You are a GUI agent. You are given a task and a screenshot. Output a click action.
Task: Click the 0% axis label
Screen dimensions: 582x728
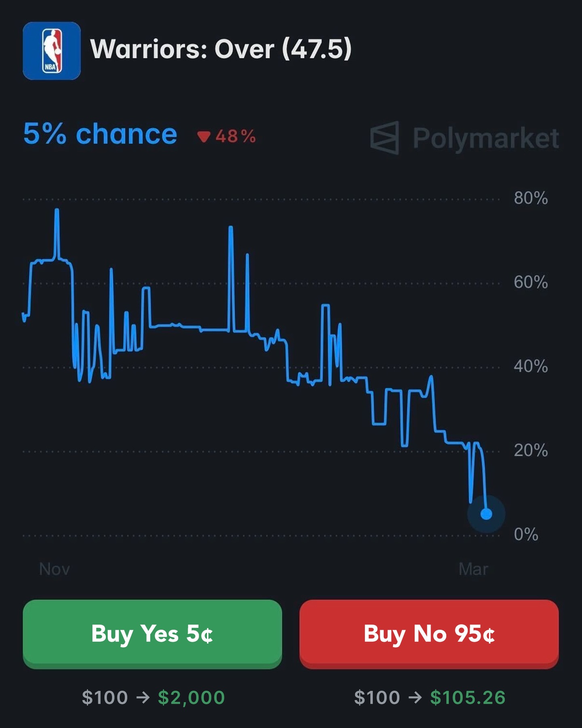point(526,535)
